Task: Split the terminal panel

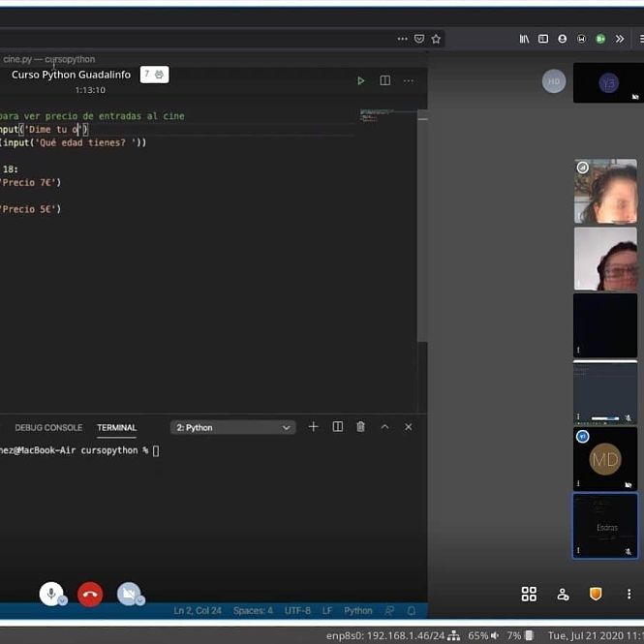Action: coord(337,427)
